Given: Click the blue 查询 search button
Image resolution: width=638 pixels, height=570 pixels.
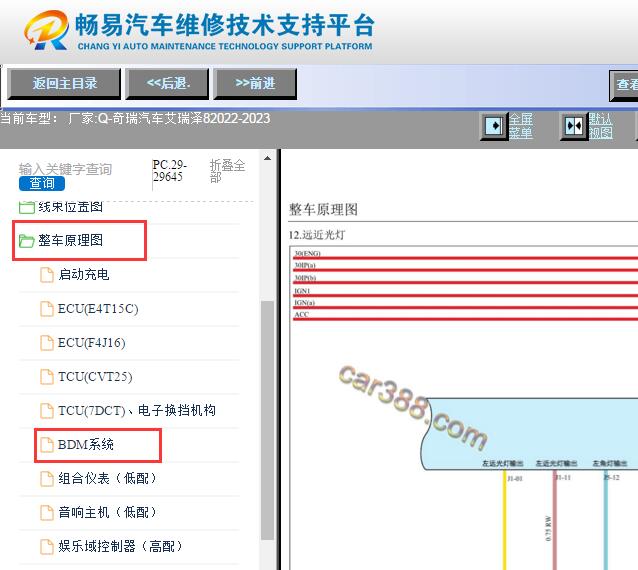Looking at the screenshot, I should click(42, 183).
